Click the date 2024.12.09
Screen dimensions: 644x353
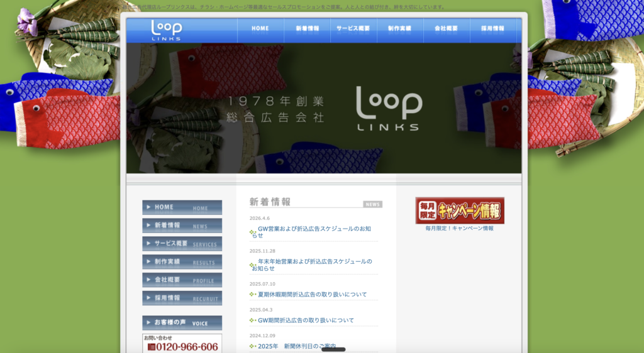click(x=262, y=335)
